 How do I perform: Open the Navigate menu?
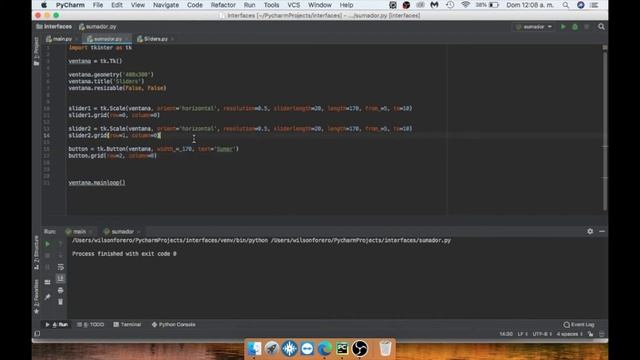[166, 5]
